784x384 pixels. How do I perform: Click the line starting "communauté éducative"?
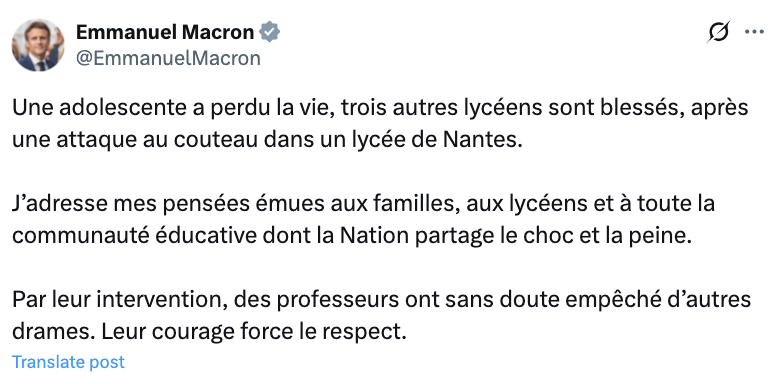(x=352, y=236)
